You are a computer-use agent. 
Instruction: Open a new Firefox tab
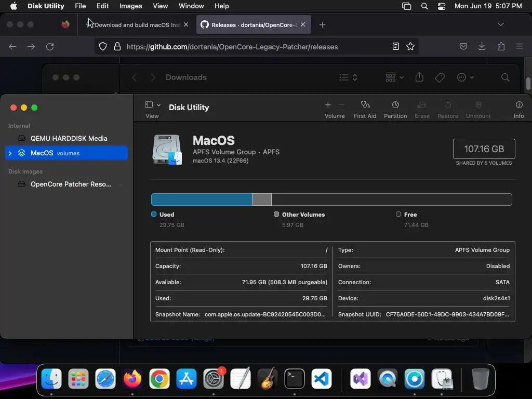coord(322,25)
